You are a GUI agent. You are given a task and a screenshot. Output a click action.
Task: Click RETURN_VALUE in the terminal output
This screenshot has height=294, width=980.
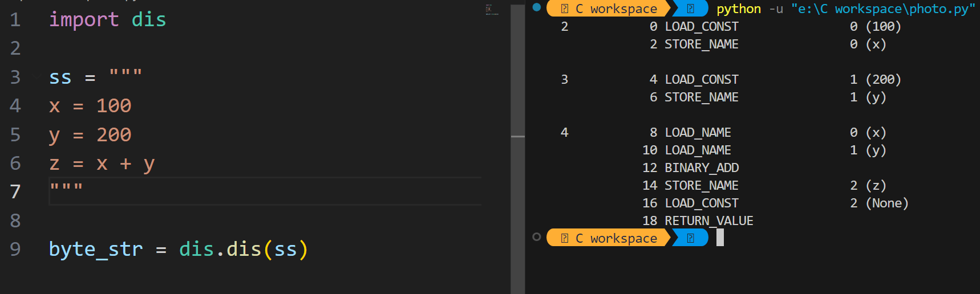[x=709, y=220]
